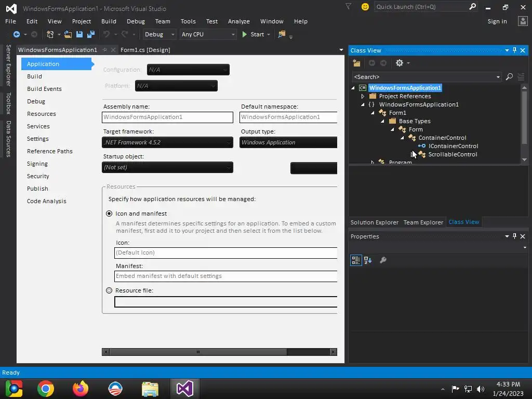Open the Startup object dropdown

pos(167,168)
